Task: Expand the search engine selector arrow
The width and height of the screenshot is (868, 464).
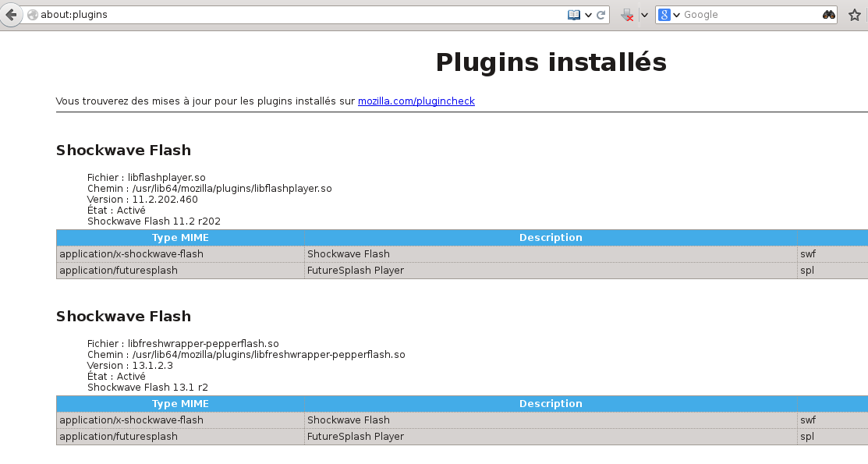Action: (676, 15)
